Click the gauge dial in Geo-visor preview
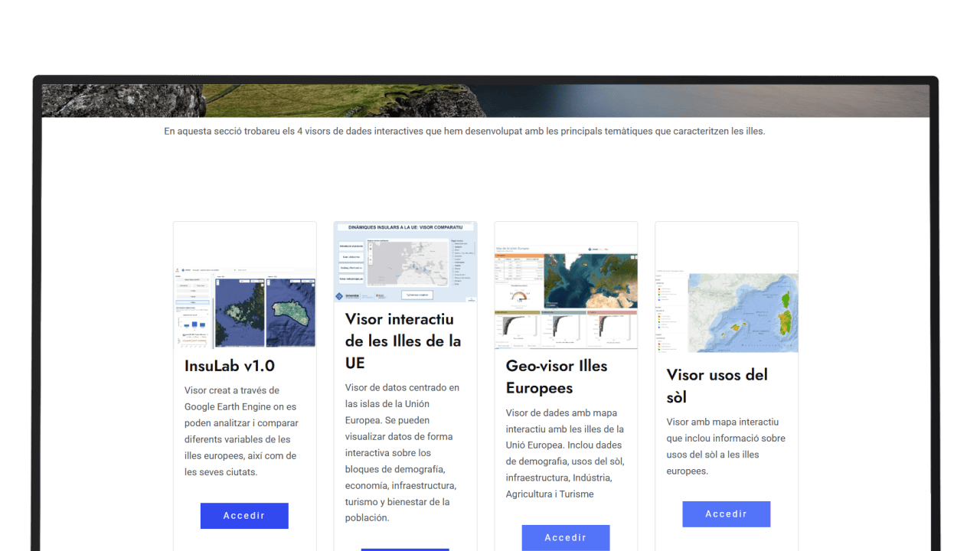 tap(518, 296)
